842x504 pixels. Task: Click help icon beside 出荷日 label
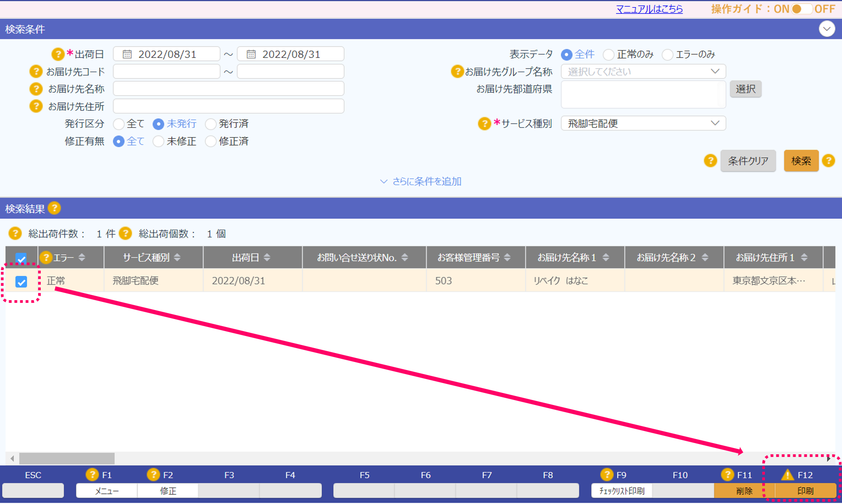(57, 54)
